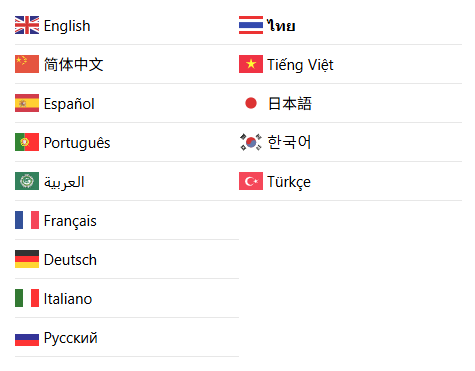This screenshot has height=371, width=475.
Task: Click the Vietnam flag icon
Action: click(x=251, y=64)
